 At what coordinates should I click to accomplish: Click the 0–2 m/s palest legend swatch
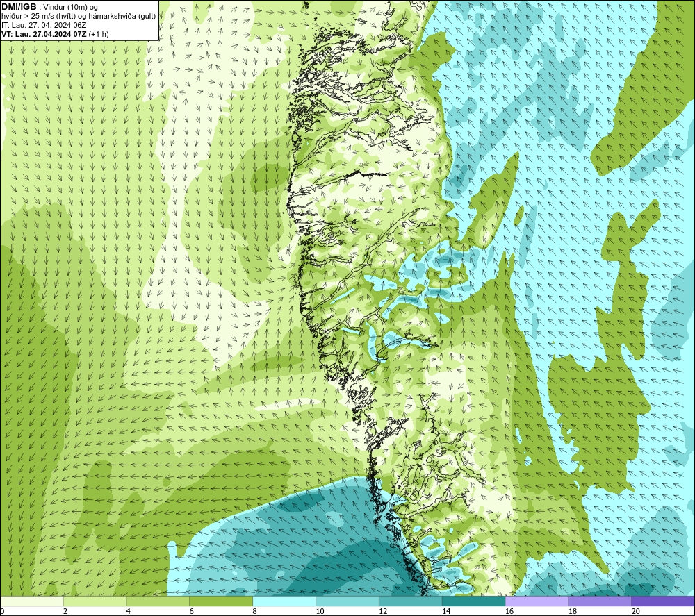pyautogui.click(x=32, y=601)
